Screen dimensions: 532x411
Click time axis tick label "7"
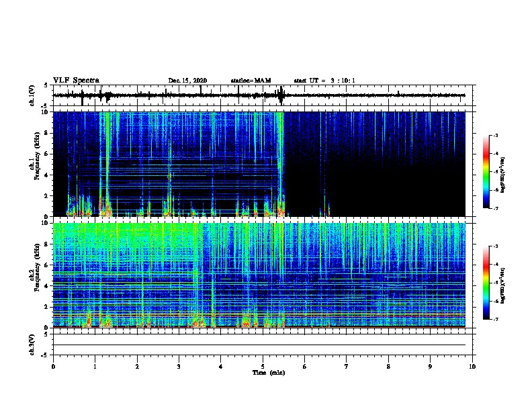click(x=347, y=367)
